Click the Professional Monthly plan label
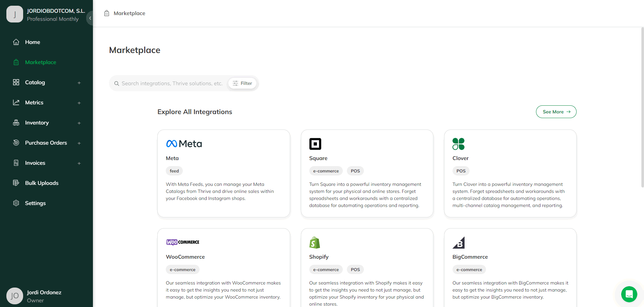This screenshot has width=644, height=307. pos(53,19)
